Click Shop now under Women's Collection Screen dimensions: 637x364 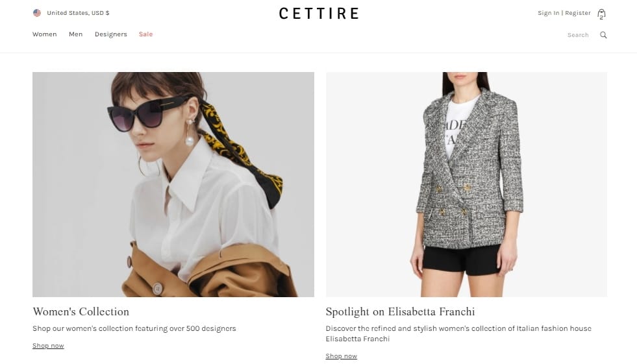pos(48,346)
